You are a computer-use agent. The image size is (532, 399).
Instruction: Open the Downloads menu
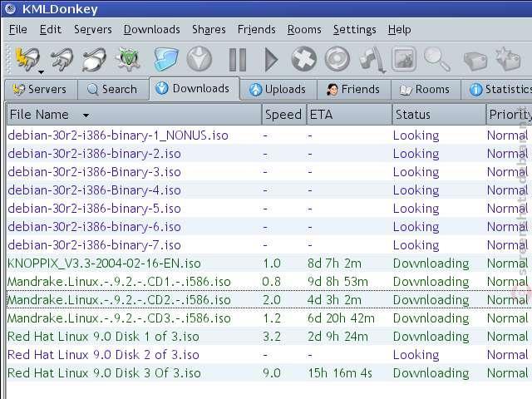pos(151,30)
